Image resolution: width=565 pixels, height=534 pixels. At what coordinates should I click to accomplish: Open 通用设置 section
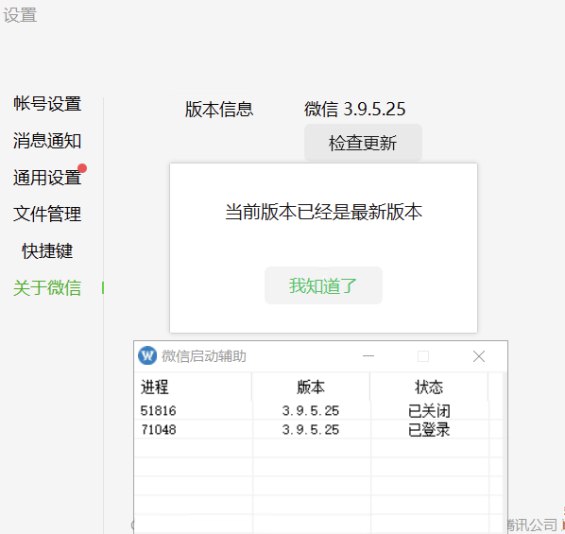pos(47,177)
